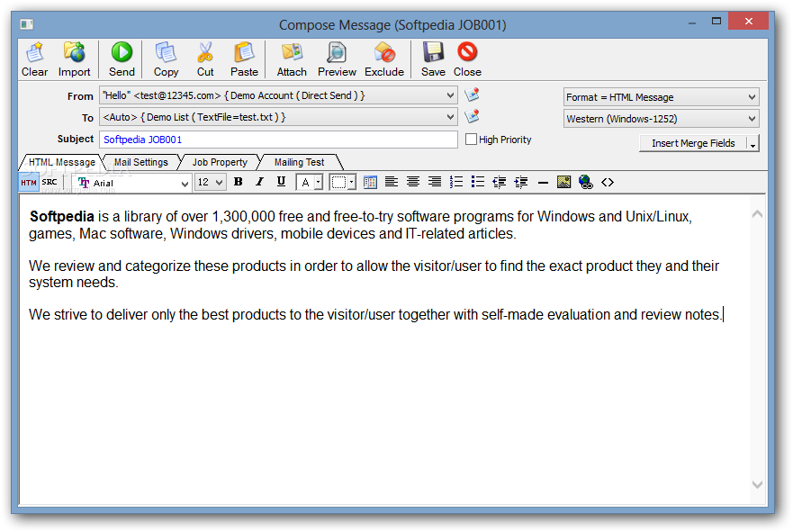Open the To recipient list dropdown

click(x=450, y=117)
